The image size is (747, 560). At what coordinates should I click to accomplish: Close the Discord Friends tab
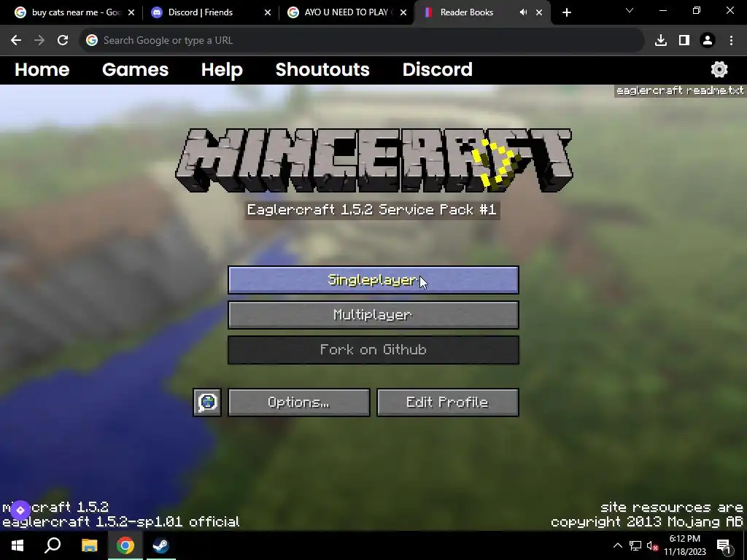point(267,12)
